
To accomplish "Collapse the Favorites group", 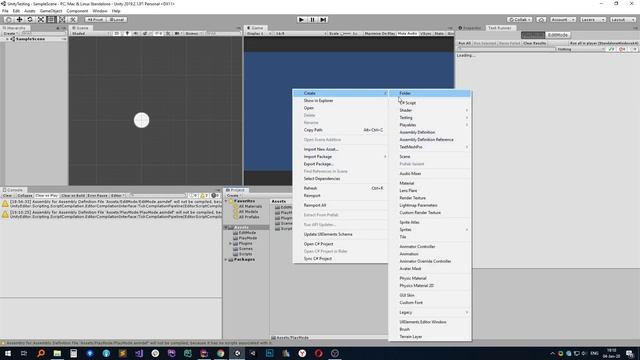I will (226, 201).
